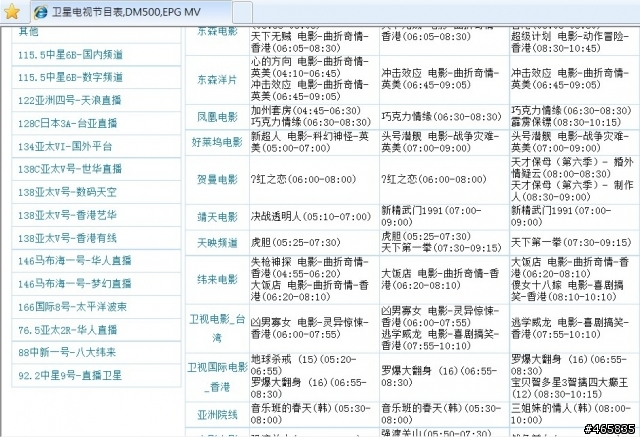The height and width of the screenshot is (437, 640).
Task: Open 122亚洲四号-天浪直播 link
Action: tap(69, 100)
